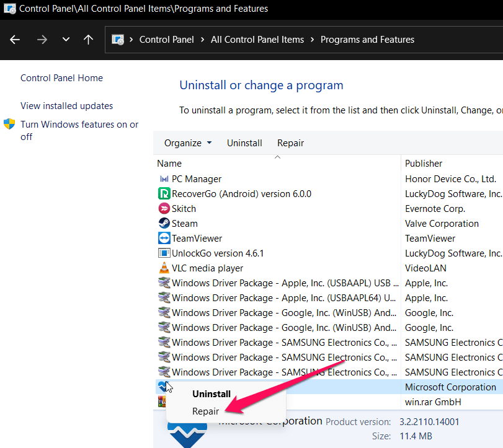Image resolution: width=503 pixels, height=448 pixels.
Task: Click Valve Corporation publisher cell
Action: pyautogui.click(x=442, y=223)
